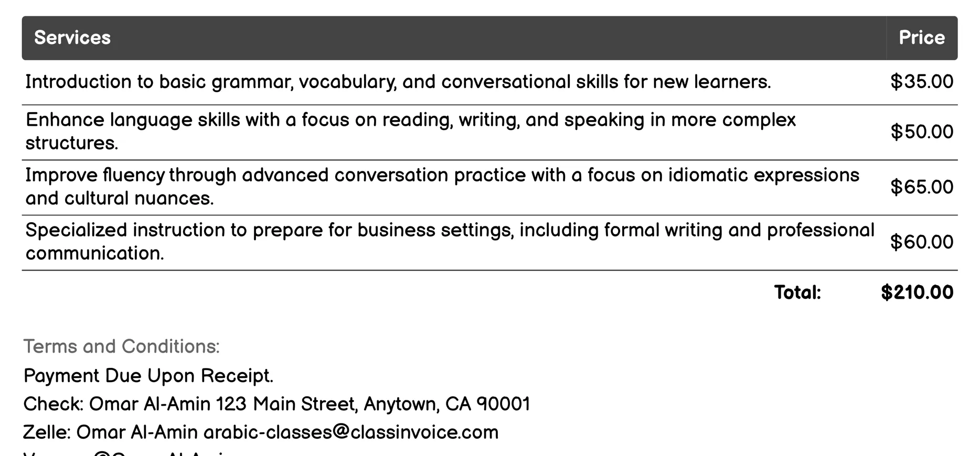Click the $65.00 price cell
Viewport: 980px width, 456px height.
coord(921,187)
